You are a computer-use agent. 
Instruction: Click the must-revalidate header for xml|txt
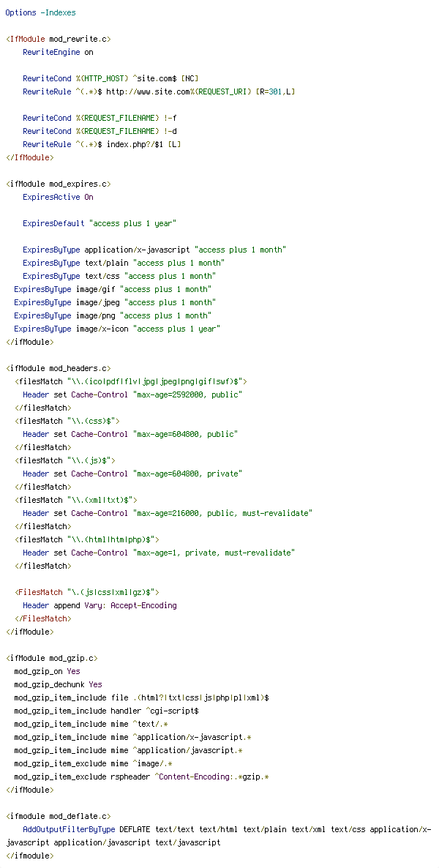(x=168, y=513)
